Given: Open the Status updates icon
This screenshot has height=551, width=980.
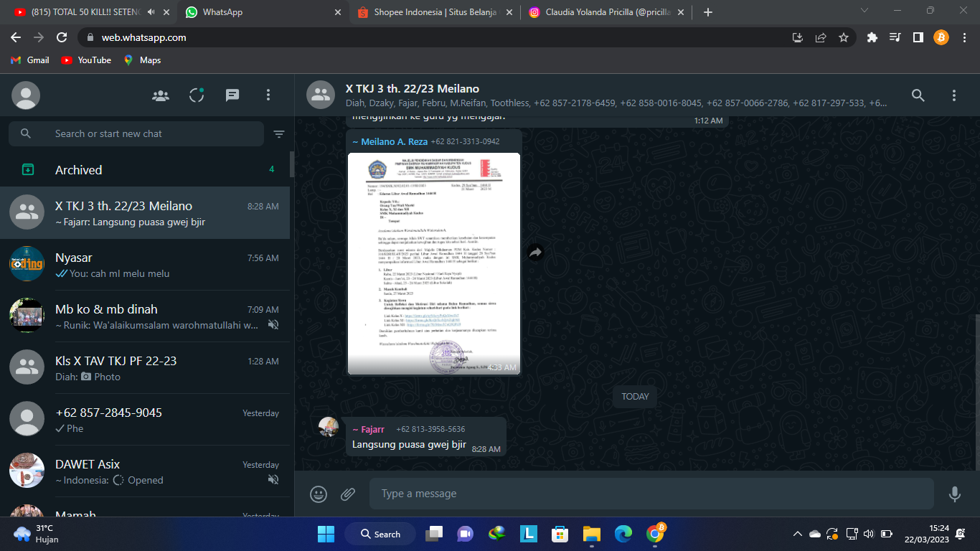Looking at the screenshot, I should [x=197, y=95].
